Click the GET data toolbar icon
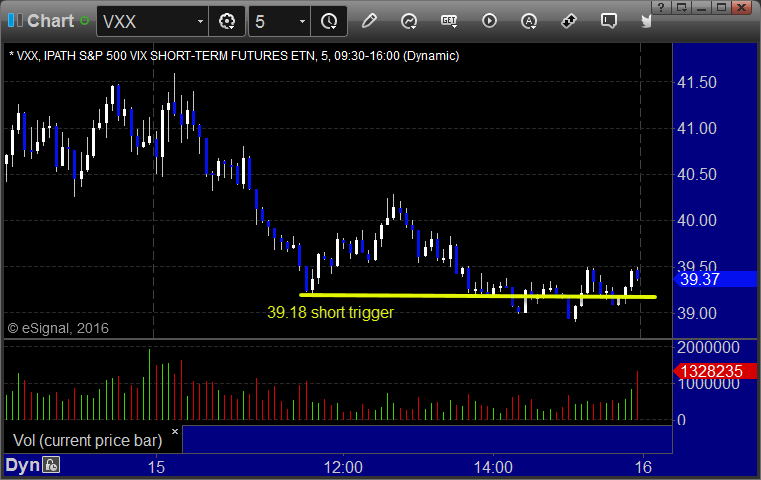This screenshot has width=761, height=480. pyautogui.click(x=449, y=21)
